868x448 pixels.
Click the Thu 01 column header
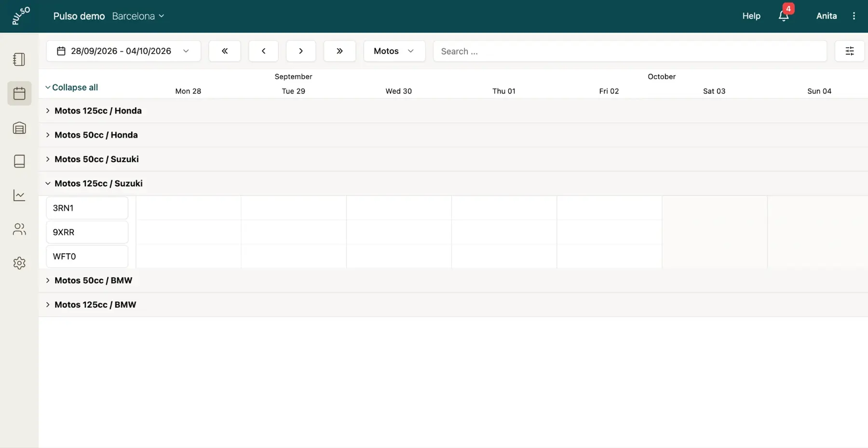pyautogui.click(x=504, y=91)
